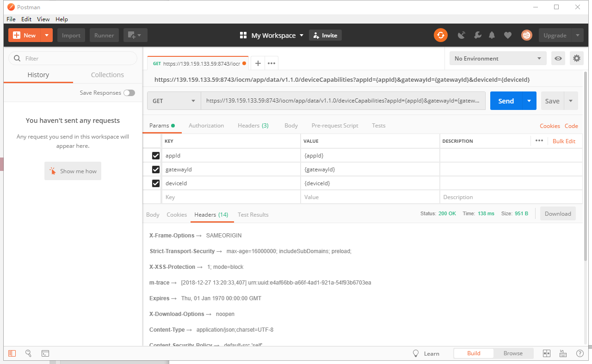Expand the New button dropdown arrow
Screen dimensions: 592x364
[x=47, y=35]
